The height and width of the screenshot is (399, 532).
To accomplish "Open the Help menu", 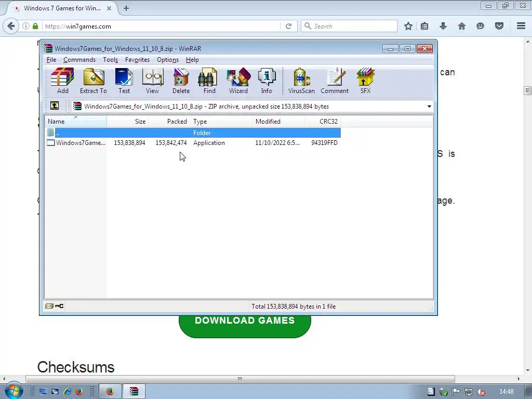I will coord(192,60).
